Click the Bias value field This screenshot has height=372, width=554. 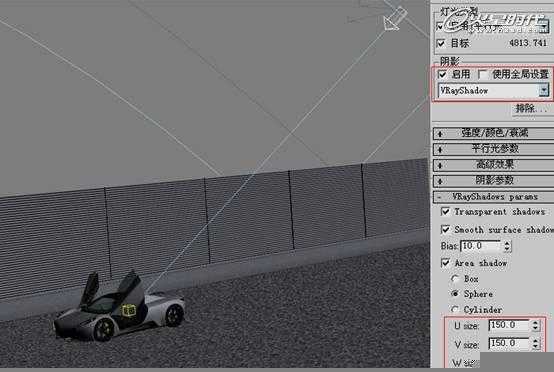481,246
